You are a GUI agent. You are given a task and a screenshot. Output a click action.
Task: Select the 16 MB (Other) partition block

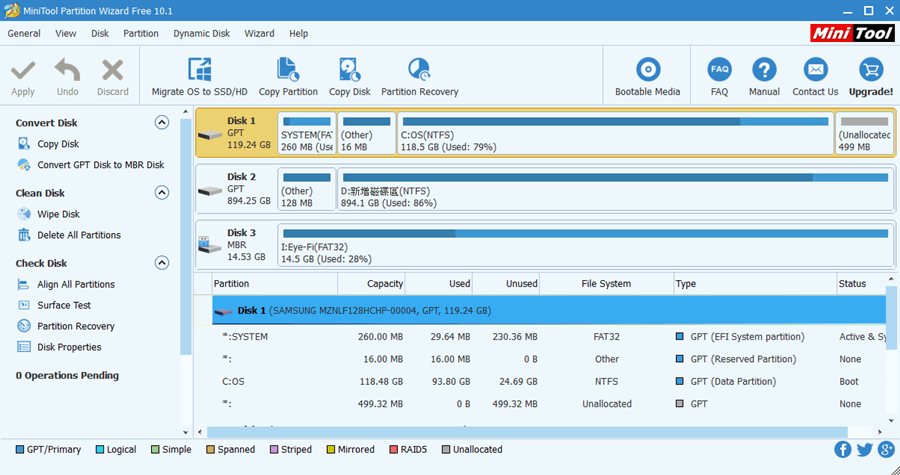(367, 133)
